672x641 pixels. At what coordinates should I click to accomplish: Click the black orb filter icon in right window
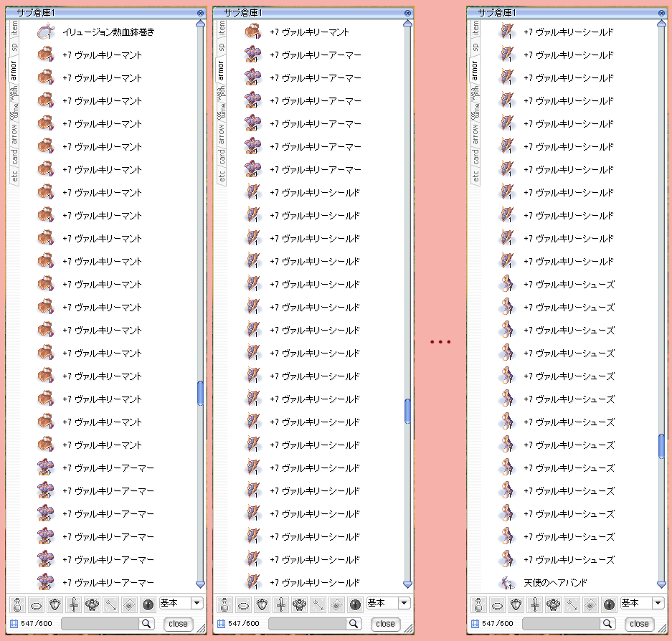pos(609,604)
